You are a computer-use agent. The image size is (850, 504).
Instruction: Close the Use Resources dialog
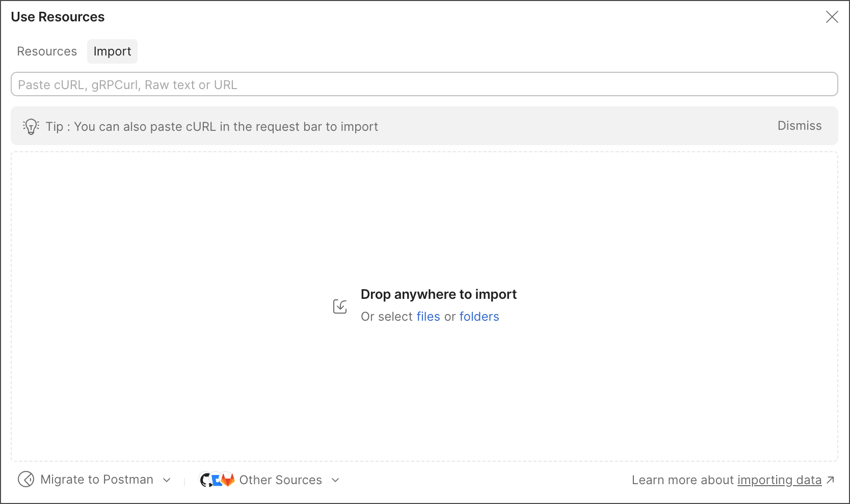(x=832, y=17)
